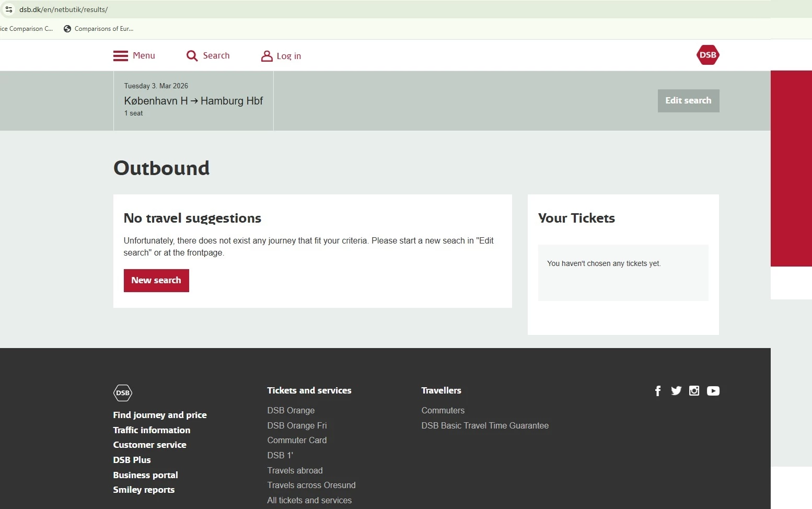Go to Traffic information
The image size is (812, 509).
(152, 430)
